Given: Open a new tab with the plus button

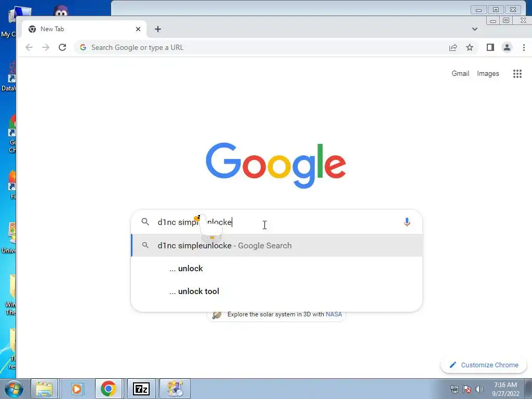Looking at the screenshot, I should 158,29.
